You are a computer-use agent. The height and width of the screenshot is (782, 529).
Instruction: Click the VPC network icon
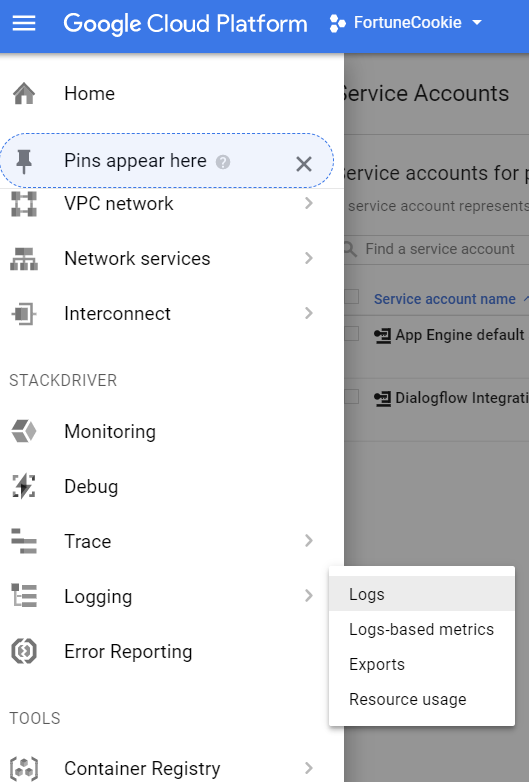tap(24, 204)
